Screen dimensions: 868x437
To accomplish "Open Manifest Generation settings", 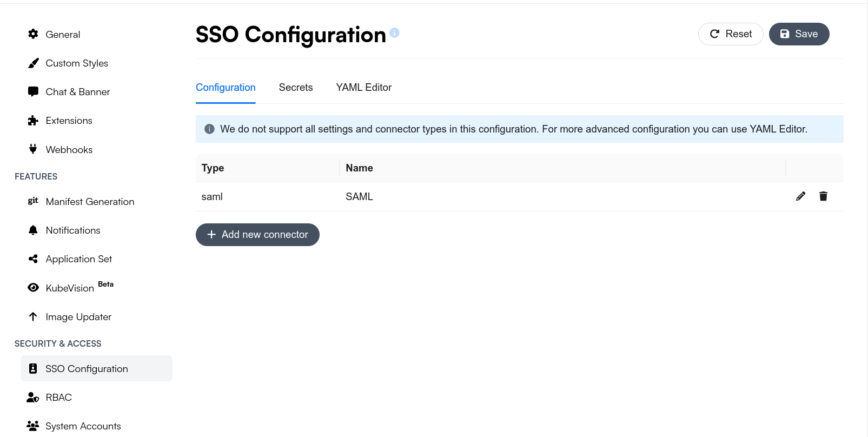I will 96,202.
